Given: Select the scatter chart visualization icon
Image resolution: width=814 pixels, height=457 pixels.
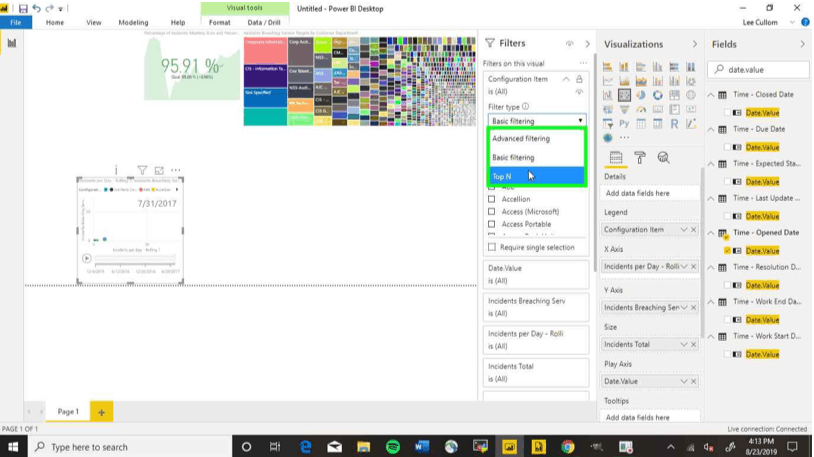Looking at the screenshot, I should tap(624, 95).
